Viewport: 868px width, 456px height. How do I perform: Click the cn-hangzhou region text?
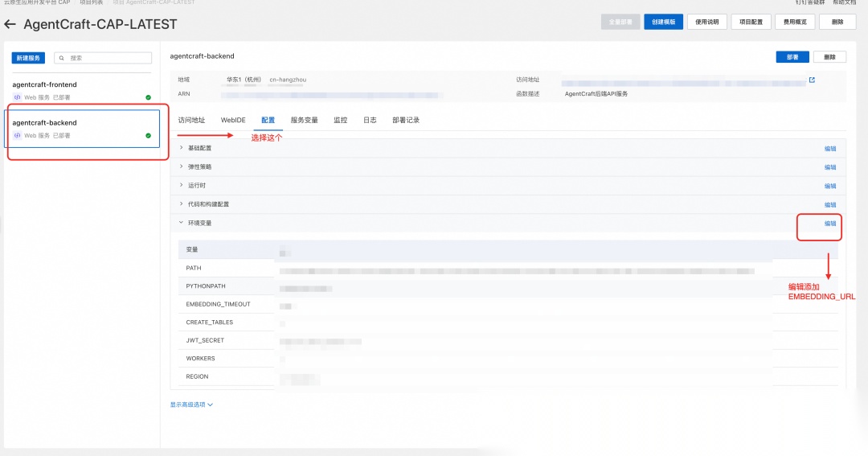(288, 80)
